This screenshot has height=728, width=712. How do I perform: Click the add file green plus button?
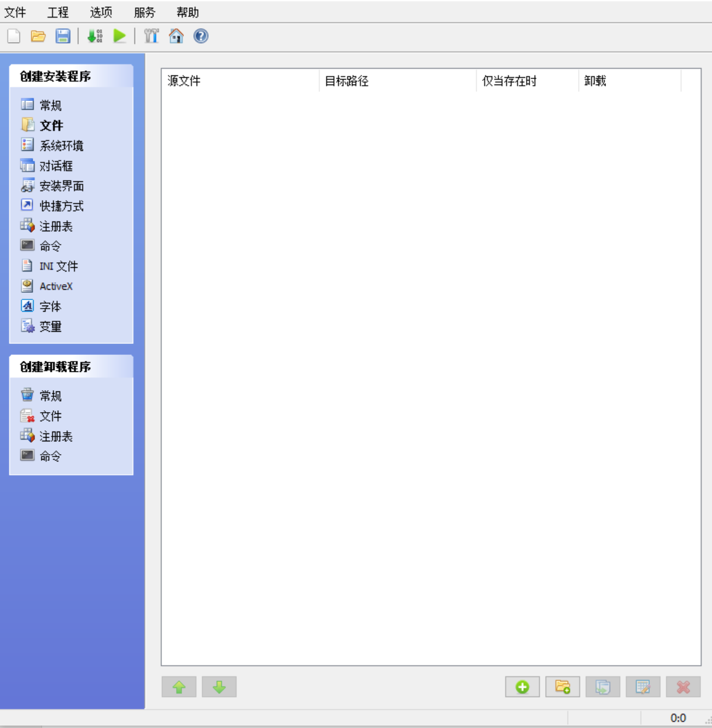pos(523,687)
